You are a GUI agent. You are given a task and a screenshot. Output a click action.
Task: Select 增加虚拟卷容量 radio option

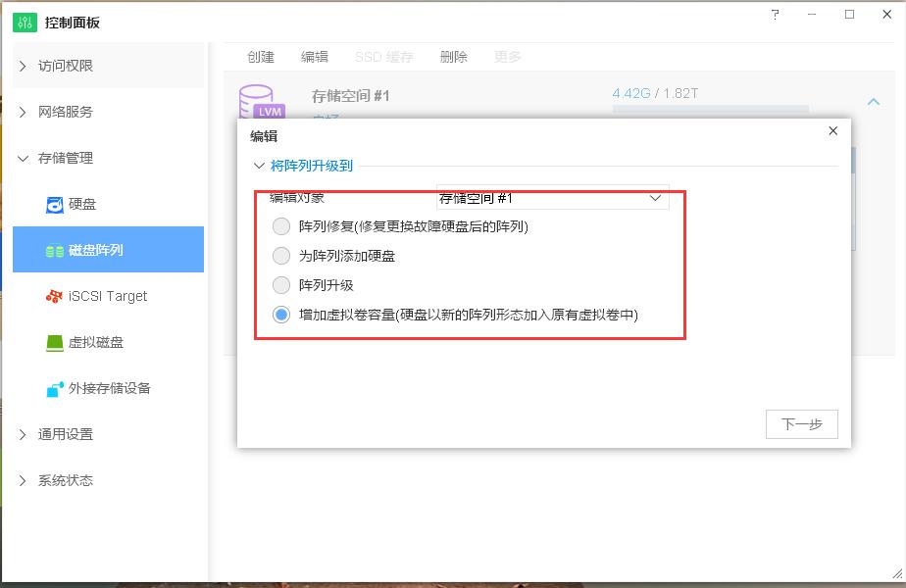click(x=281, y=315)
